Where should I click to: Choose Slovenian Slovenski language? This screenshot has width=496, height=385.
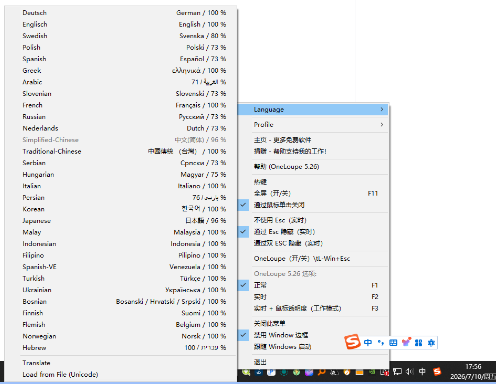120,94
